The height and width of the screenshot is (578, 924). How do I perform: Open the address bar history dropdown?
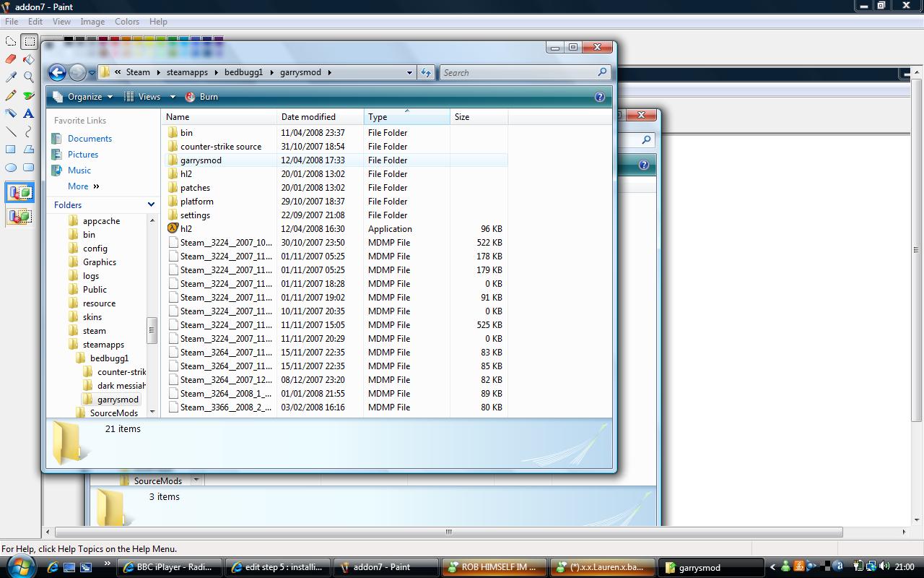[x=409, y=72]
